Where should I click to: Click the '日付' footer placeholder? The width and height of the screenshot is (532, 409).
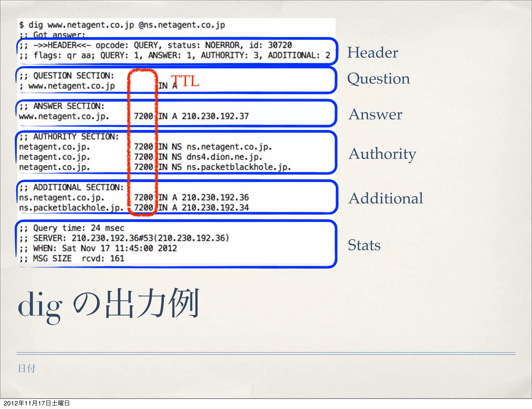tap(27, 368)
